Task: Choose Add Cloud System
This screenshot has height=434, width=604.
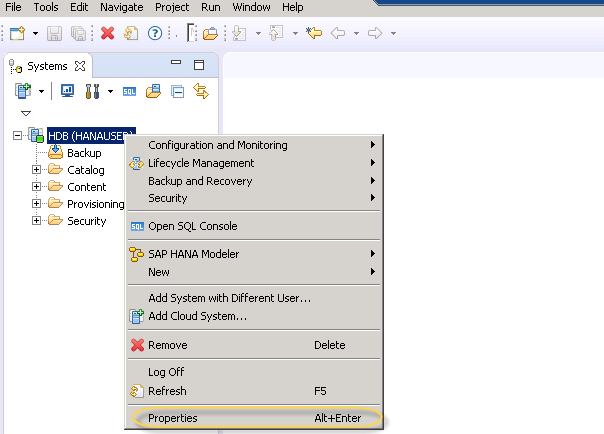Action: pos(254,316)
